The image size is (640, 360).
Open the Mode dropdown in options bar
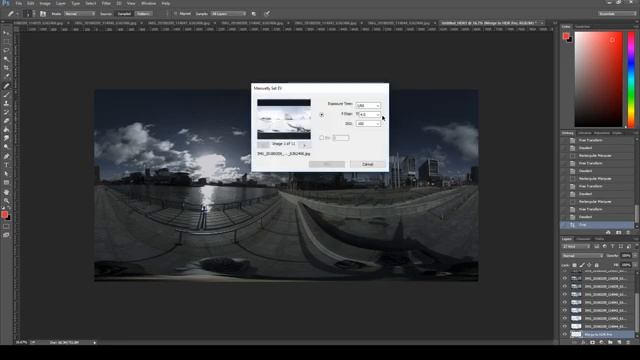coord(80,13)
